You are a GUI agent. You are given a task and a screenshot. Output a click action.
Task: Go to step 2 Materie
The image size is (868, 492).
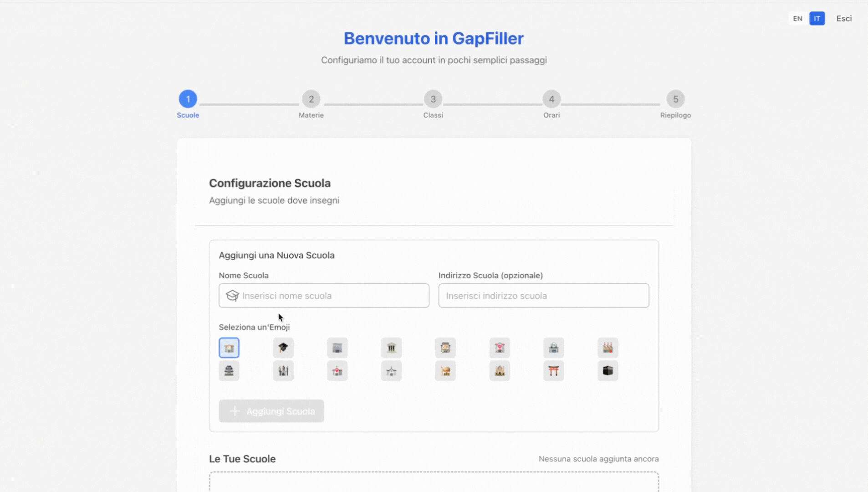[x=311, y=99]
